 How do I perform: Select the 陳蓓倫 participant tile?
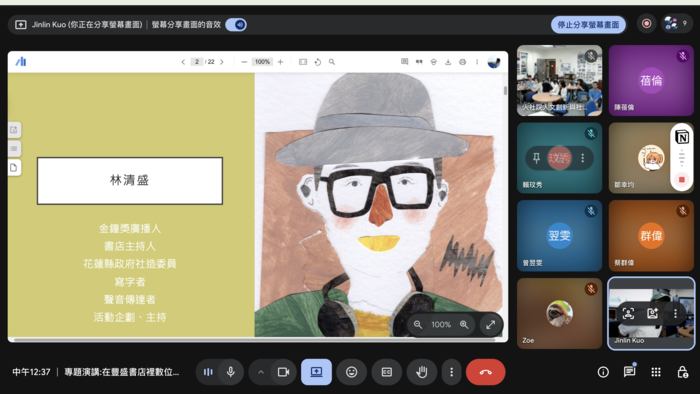pos(651,80)
